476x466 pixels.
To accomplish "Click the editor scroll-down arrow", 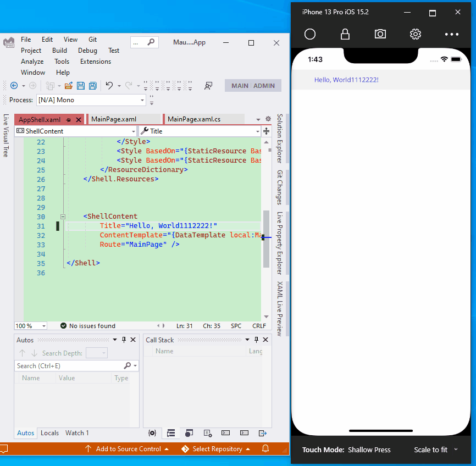I will pos(266,317).
